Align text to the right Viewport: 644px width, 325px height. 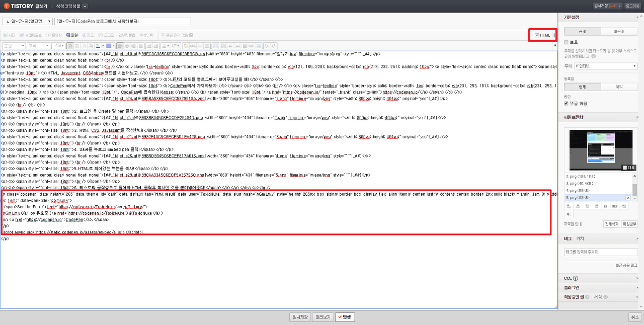(x=134, y=46)
